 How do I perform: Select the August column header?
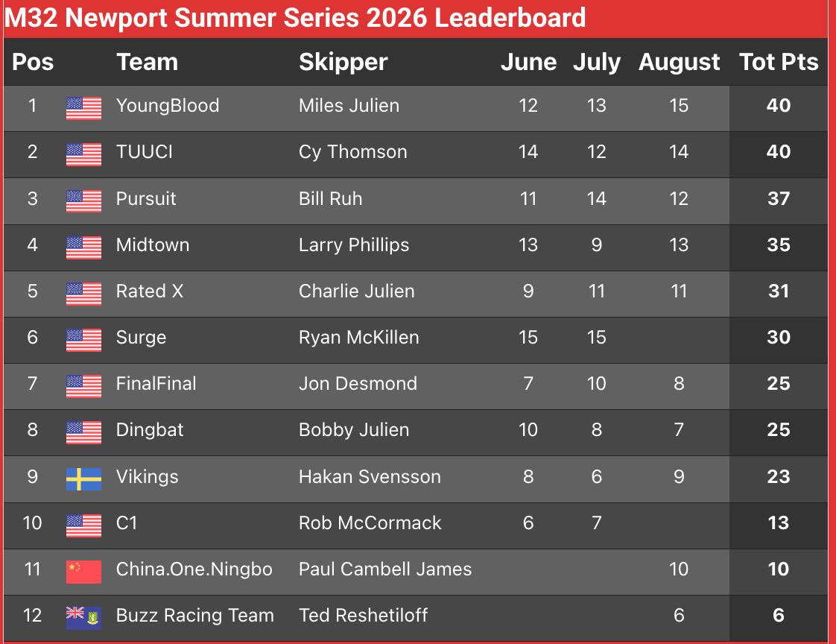click(679, 63)
